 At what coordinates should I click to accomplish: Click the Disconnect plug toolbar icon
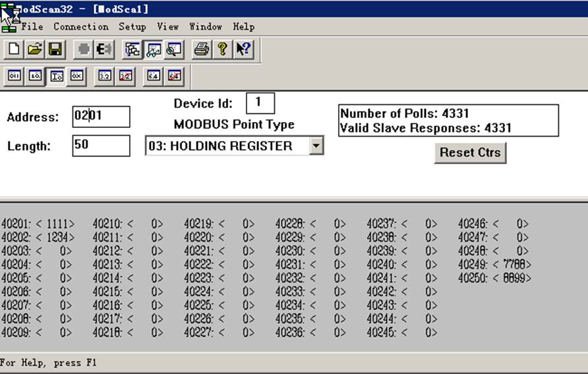[104, 49]
